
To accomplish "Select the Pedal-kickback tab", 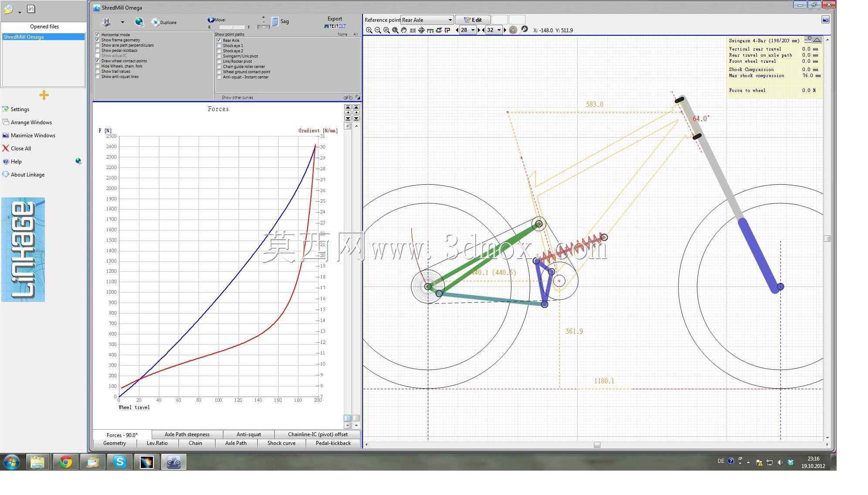I will point(333,443).
